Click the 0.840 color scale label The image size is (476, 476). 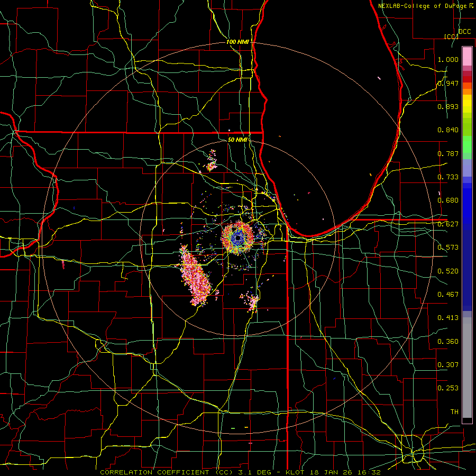tap(448, 130)
